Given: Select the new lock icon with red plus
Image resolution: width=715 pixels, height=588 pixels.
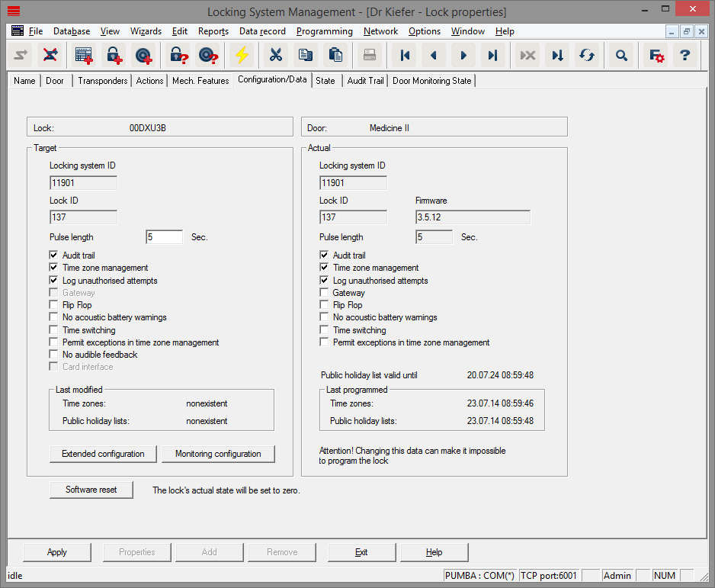Looking at the screenshot, I should (x=114, y=55).
